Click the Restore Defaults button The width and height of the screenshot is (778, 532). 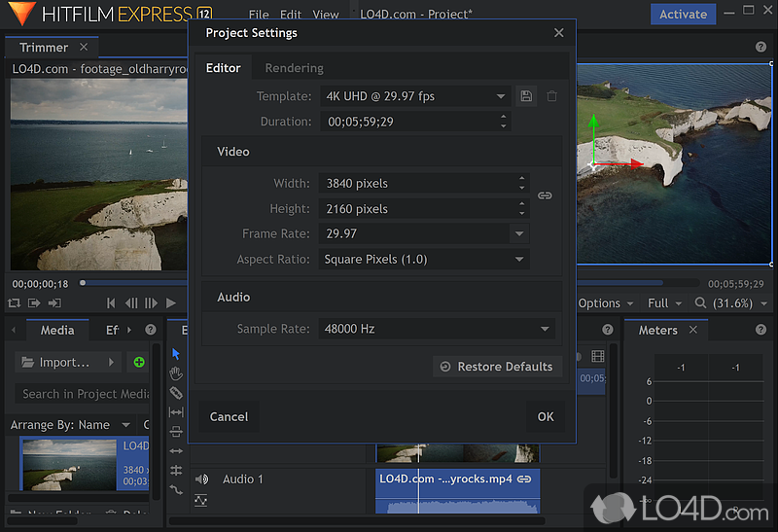pos(497,367)
